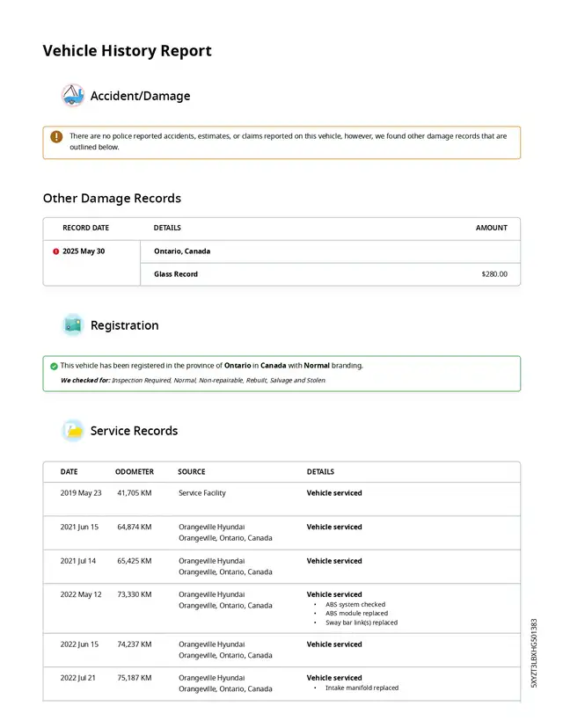This screenshot has width=563, height=728.
Task: Select the 2019 May 23 service row
Action: pyautogui.click(x=281, y=493)
